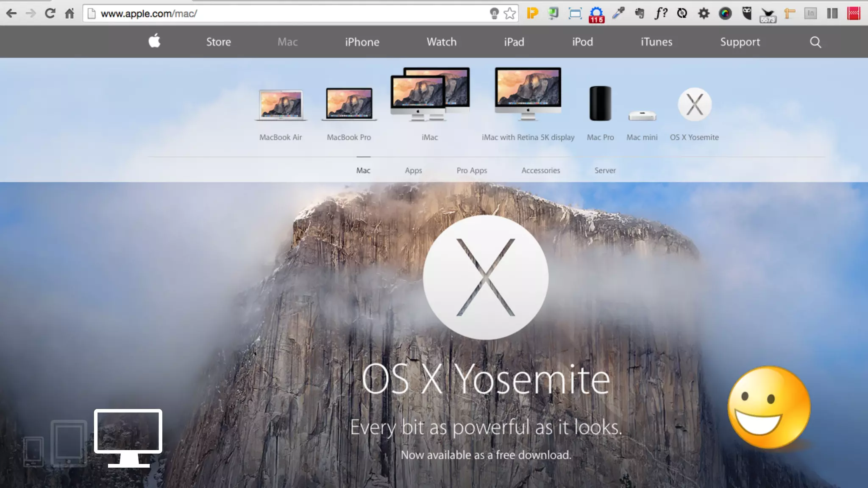The width and height of the screenshot is (868, 488).
Task: Click the address bar URL field
Action: point(288,14)
